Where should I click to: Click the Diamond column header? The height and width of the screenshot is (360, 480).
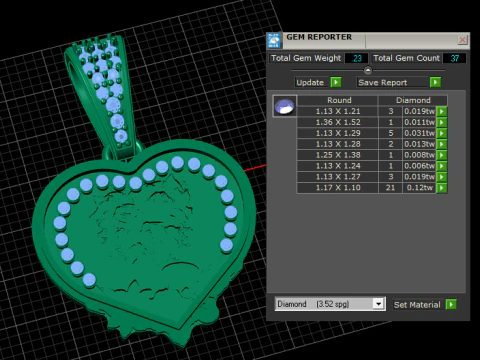(x=413, y=100)
